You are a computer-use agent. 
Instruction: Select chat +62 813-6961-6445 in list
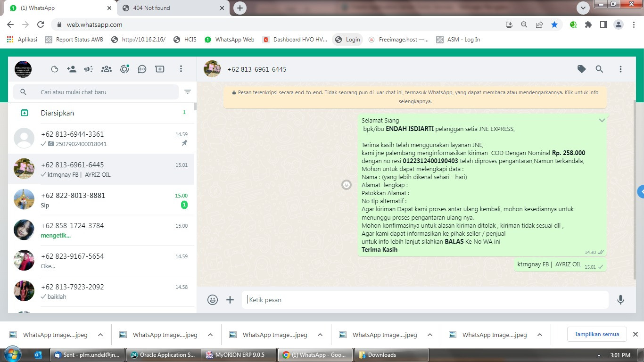(101, 169)
